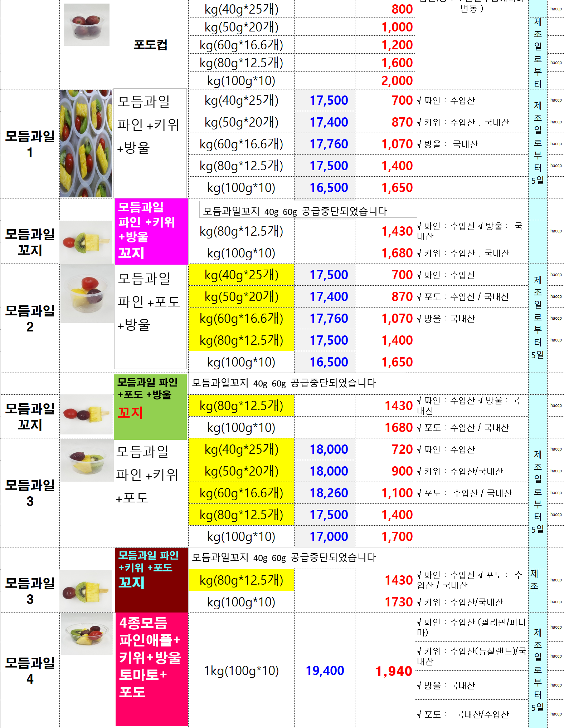The width and height of the screenshot is (564, 728).
Task: Select the grape-kiwi-pineapple skewer photo
Action: click(x=86, y=591)
